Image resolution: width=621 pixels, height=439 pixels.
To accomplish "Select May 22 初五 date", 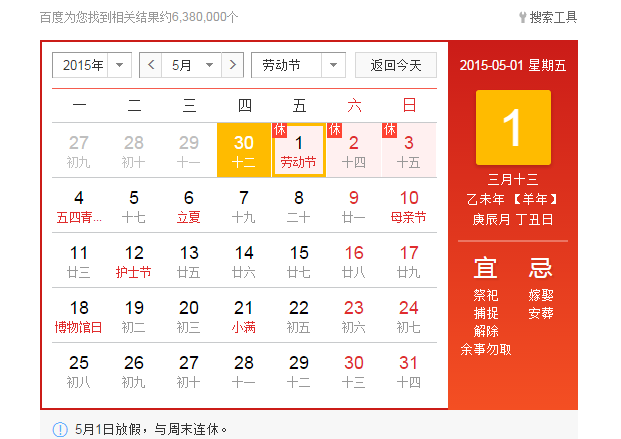I will (x=299, y=315).
